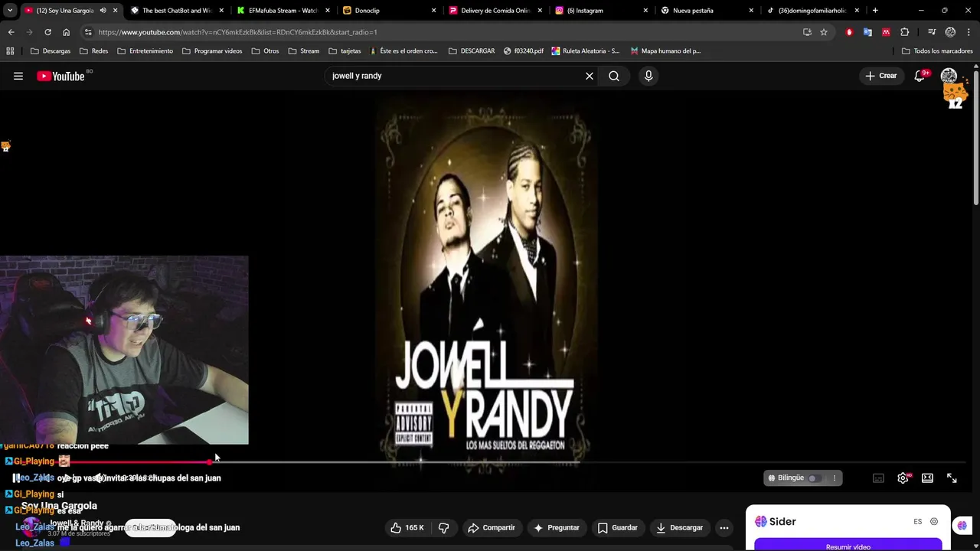Bookmark this page with star icon
The height and width of the screenshot is (551, 980).
pos(824,32)
